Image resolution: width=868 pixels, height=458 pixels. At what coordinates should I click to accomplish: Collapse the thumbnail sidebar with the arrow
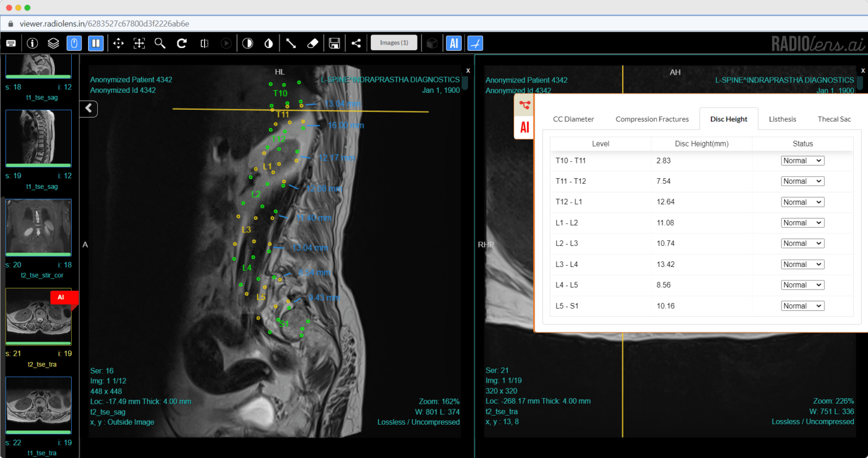88,109
